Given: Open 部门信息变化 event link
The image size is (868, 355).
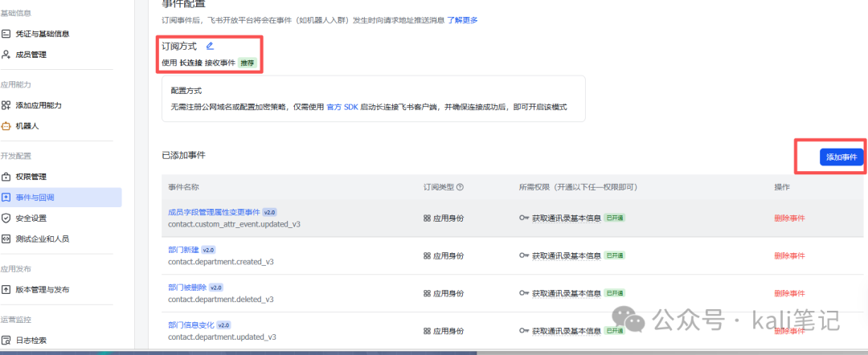Looking at the screenshot, I should [191, 324].
